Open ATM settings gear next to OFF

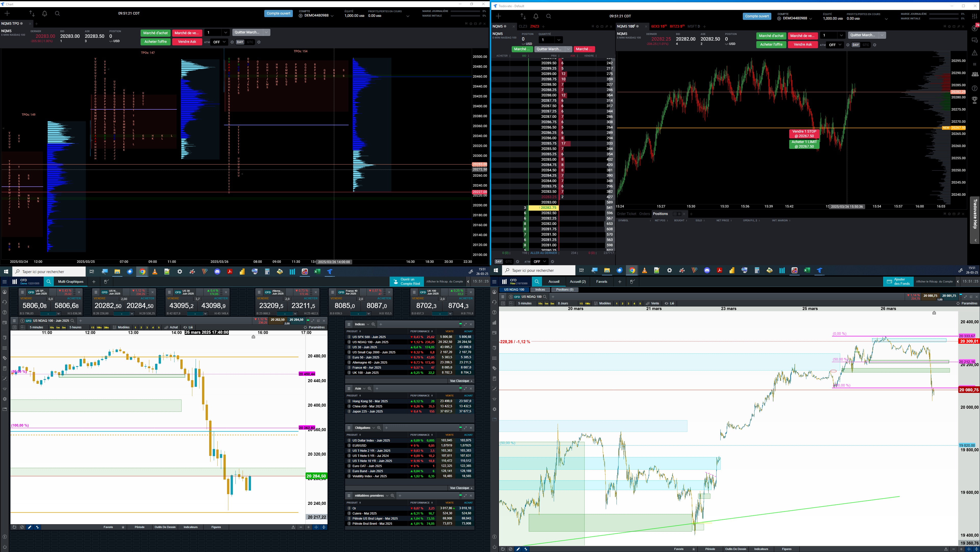click(232, 42)
